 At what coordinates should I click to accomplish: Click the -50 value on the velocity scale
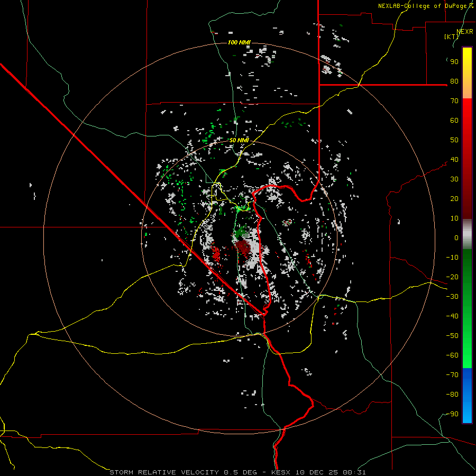452,336
